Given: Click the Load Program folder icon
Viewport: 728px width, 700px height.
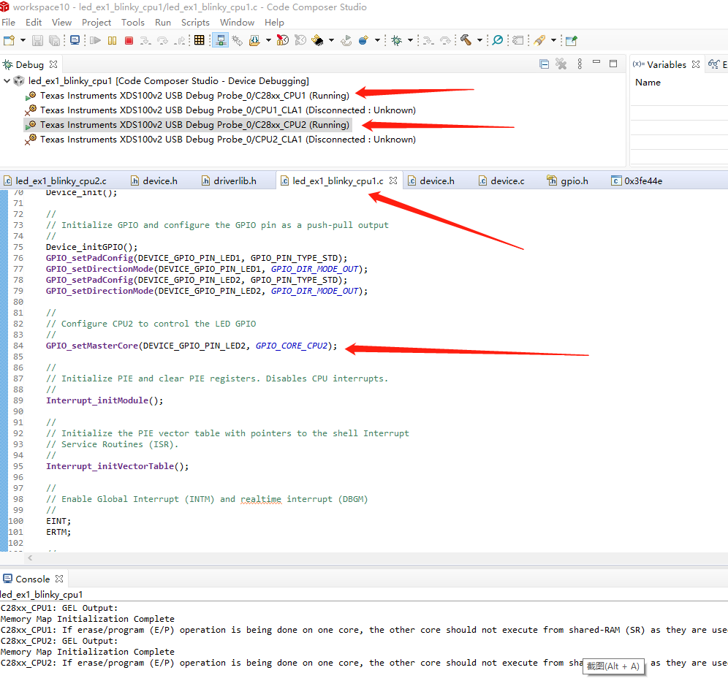Looking at the screenshot, I should (254, 40).
